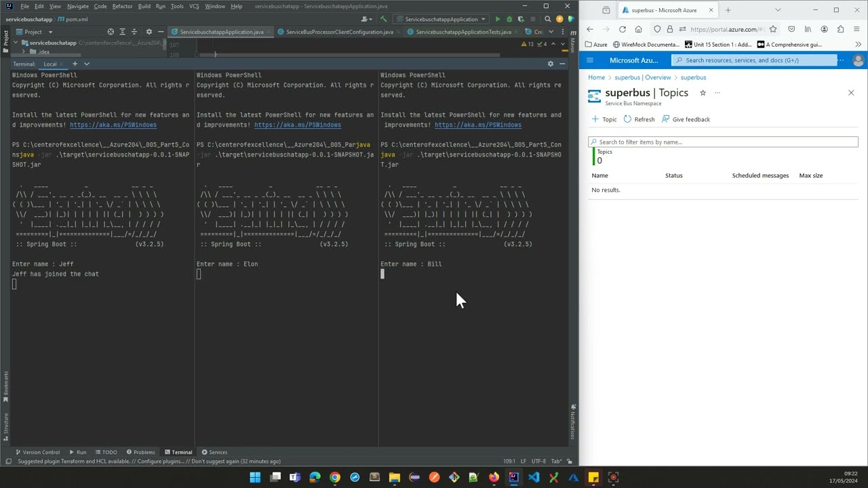
Task: Open IntelliJ Search Everywhere magnifier icon
Action: (x=548, y=19)
